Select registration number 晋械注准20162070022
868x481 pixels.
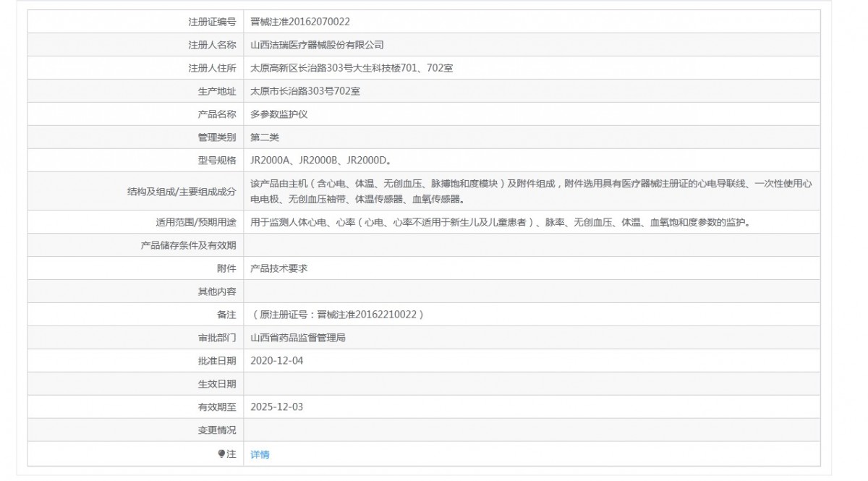pyautogui.click(x=300, y=22)
